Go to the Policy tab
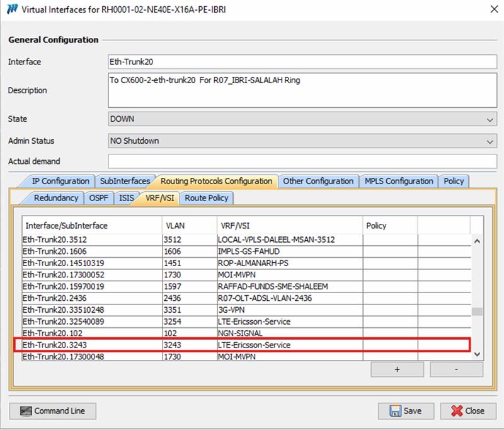 point(454,181)
